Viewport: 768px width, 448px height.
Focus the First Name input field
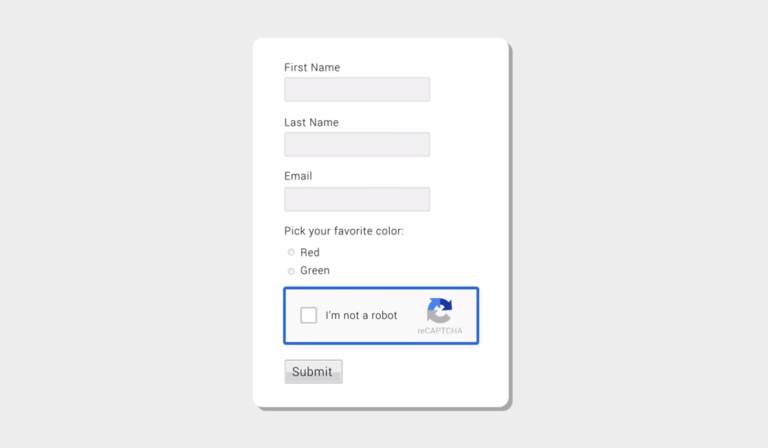[357, 89]
